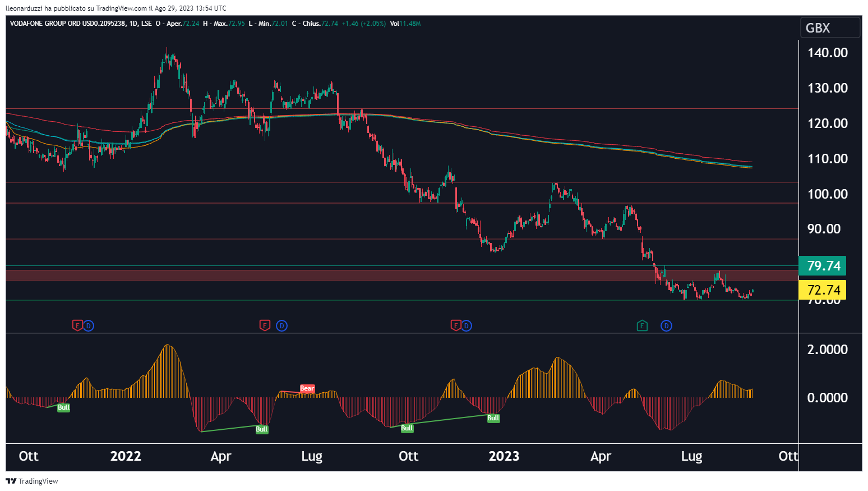Click the dividend D marker beside green E

666,325
